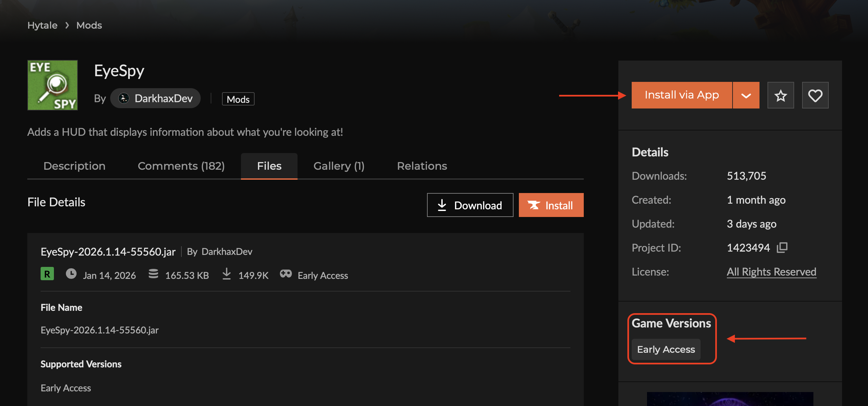The height and width of the screenshot is (406, 868).
Task: Switch to the Relations tab
Action: 422,166
